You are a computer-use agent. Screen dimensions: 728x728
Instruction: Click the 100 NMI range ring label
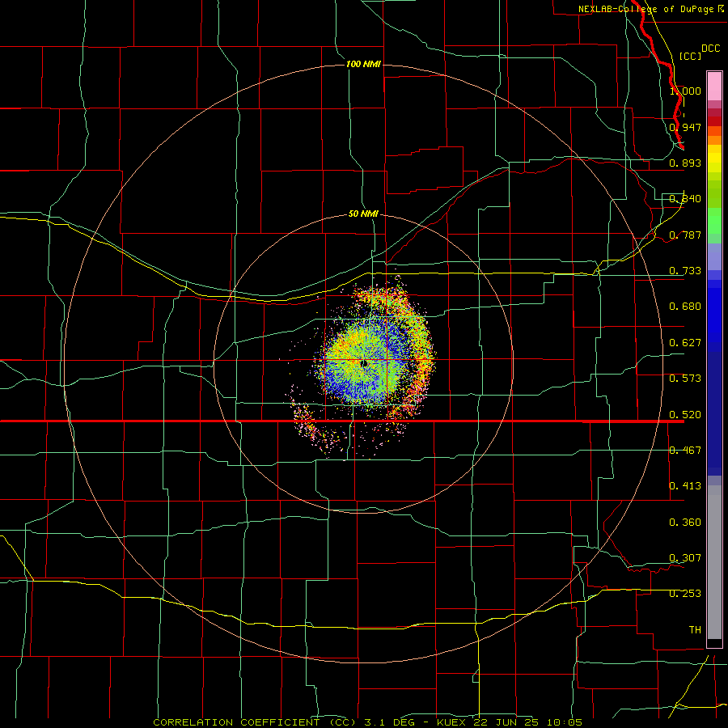(x=363, y=64)
